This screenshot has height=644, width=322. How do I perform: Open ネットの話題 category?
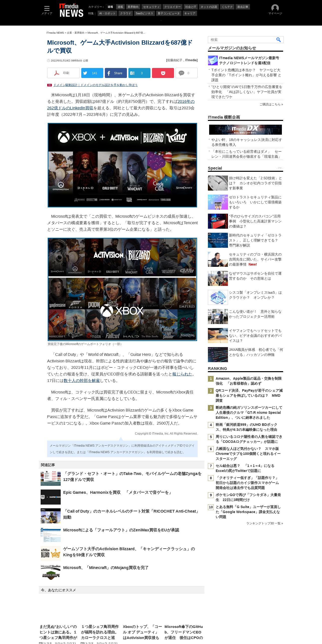[209, 7]
